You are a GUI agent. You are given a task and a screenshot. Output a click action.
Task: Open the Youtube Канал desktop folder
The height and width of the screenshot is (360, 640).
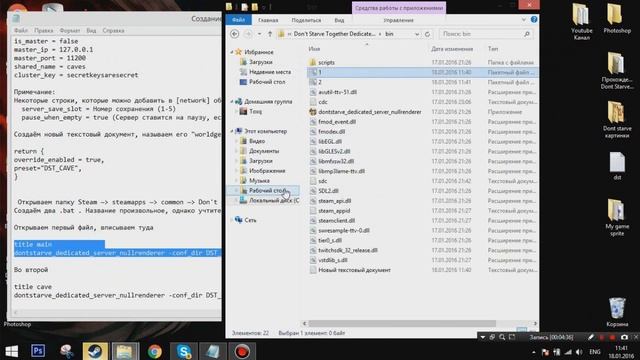point(581,22)
